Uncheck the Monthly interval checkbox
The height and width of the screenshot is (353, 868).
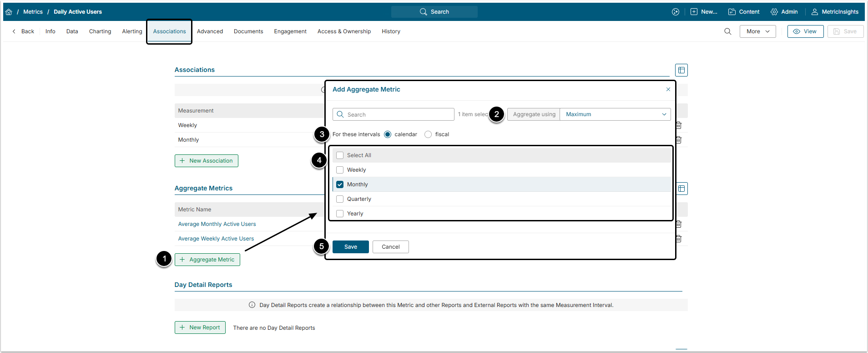click(x=340, y=184)
